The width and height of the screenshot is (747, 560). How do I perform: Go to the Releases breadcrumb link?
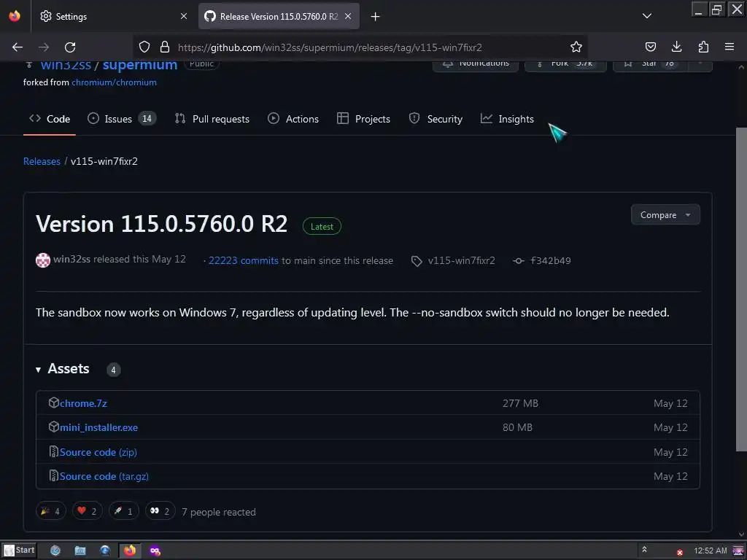point(42,161)
